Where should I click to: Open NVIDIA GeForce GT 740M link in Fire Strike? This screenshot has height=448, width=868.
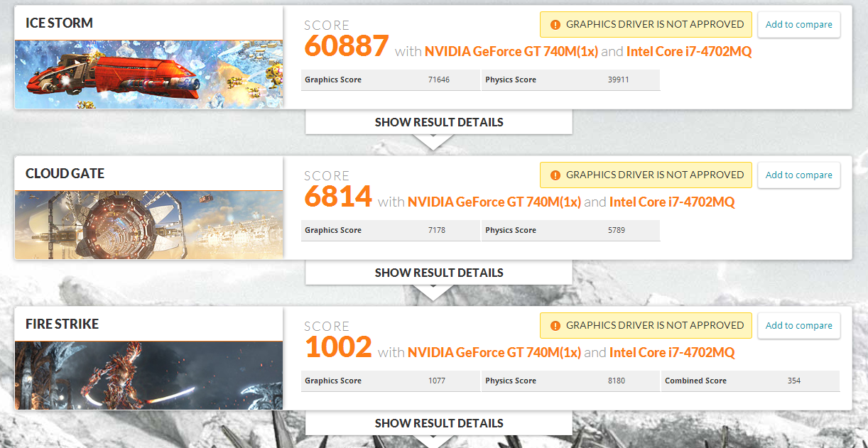pos(494,352)
